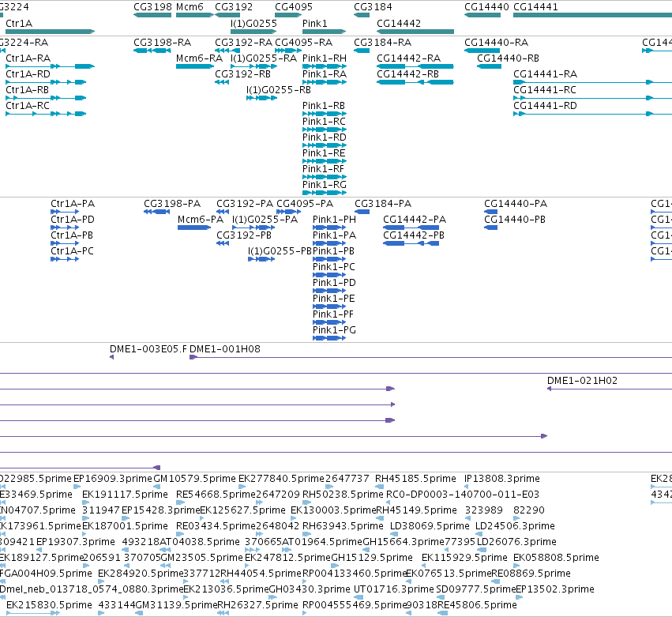Click the CG14440 gene label

(487, 7)
